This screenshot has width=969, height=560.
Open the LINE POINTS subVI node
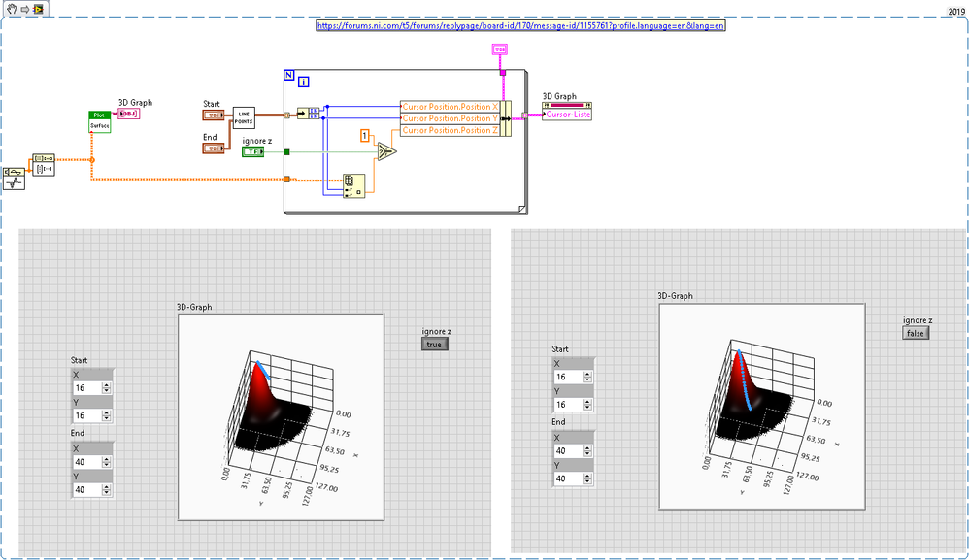(x=244, y=118)
